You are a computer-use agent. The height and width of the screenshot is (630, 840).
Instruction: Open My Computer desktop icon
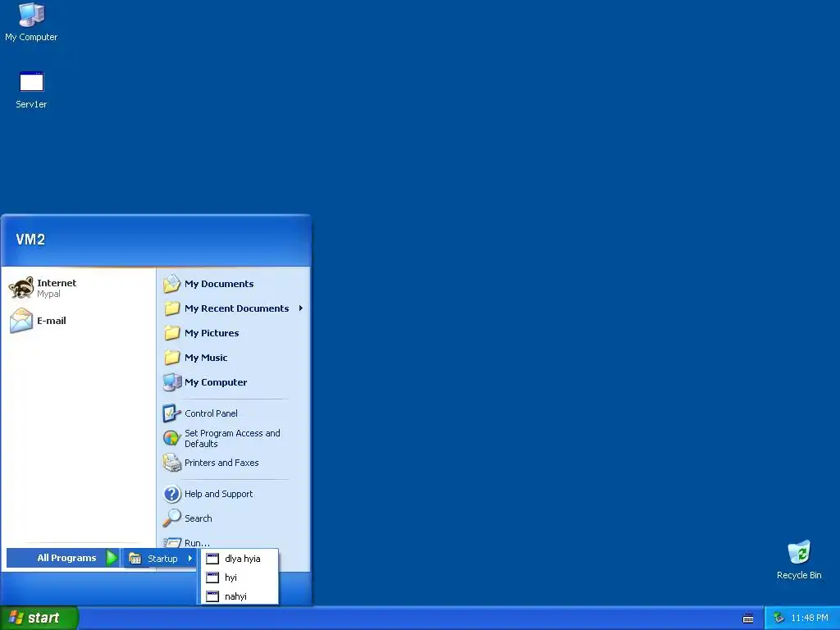pos(31,22)
